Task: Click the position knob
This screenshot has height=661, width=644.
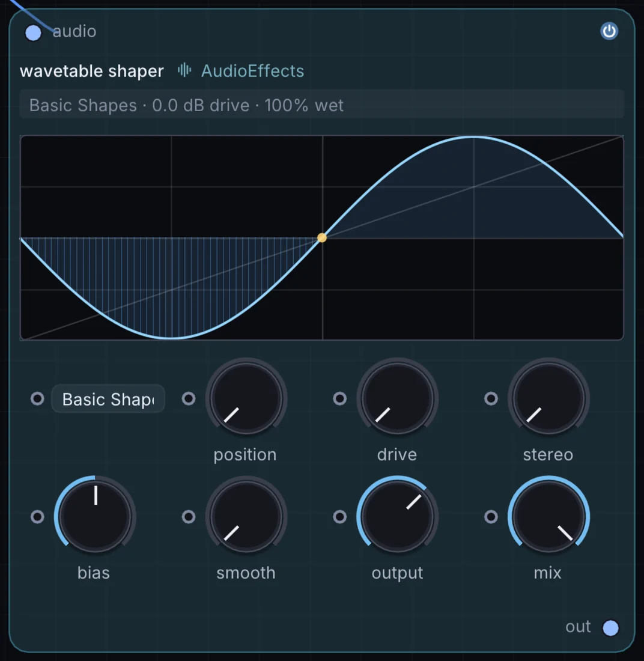Action: tap(246, 399)
